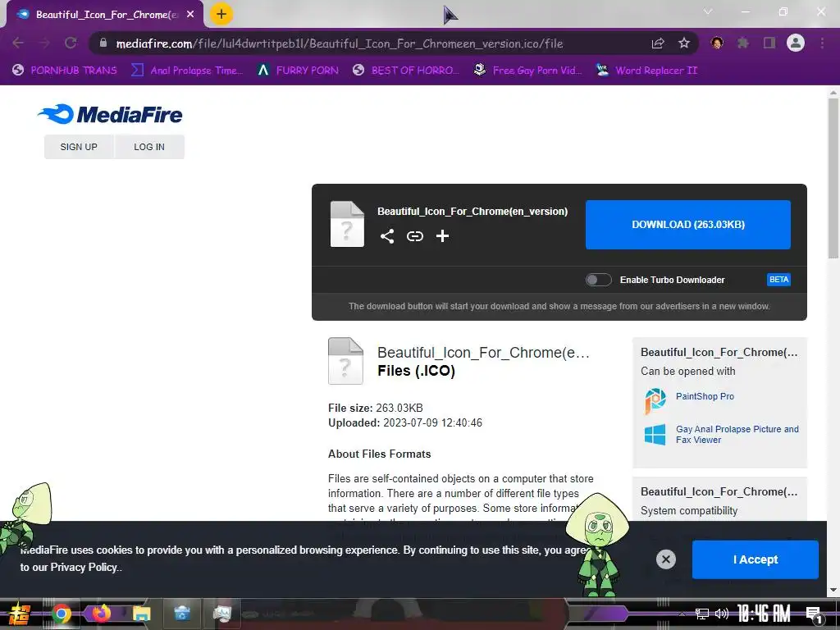Open the volume speaker tray icon
The height and width of the screenshot is (630, 840).
tap(722, 614)
